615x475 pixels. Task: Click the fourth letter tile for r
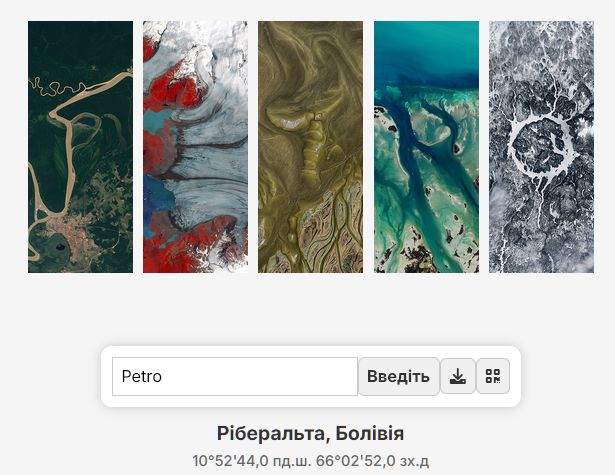click(426, 147)
